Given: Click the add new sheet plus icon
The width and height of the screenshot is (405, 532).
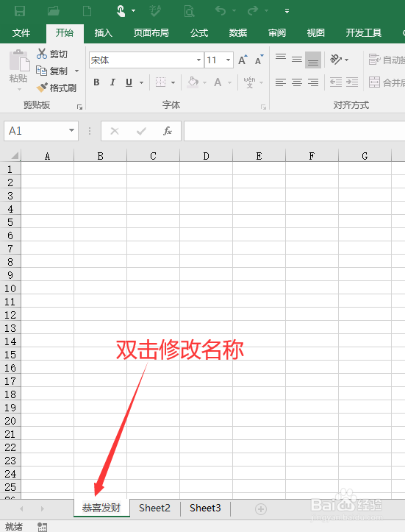Looking at the screenshot, I should (261, 508).
